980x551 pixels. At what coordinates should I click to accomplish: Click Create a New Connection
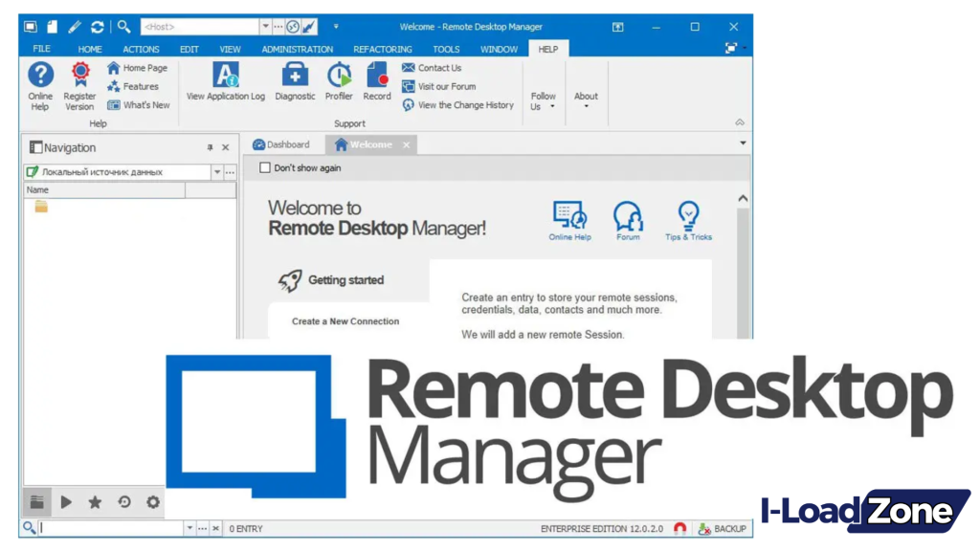coord(345,321)
